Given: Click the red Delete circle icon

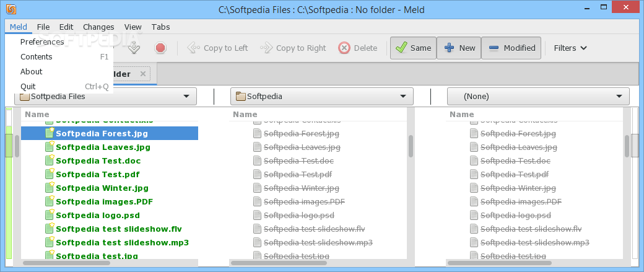Looking at the screenshot, I should click(x=344, y=48).
